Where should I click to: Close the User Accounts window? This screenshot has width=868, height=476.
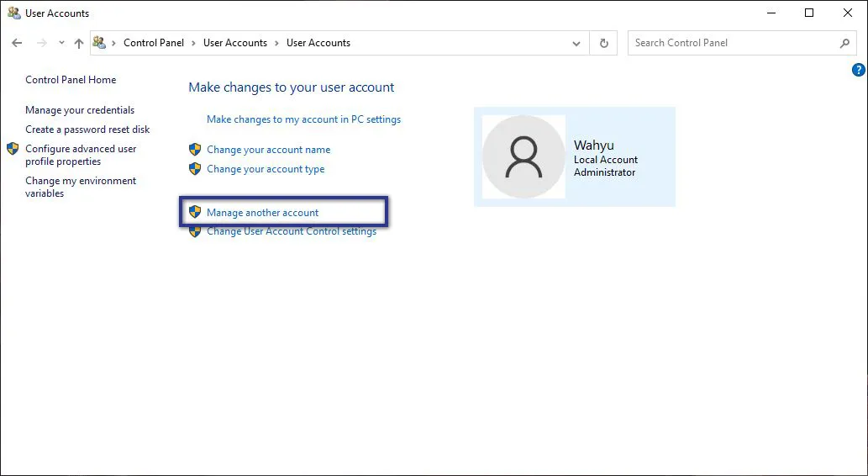click(x=848, y=13)
